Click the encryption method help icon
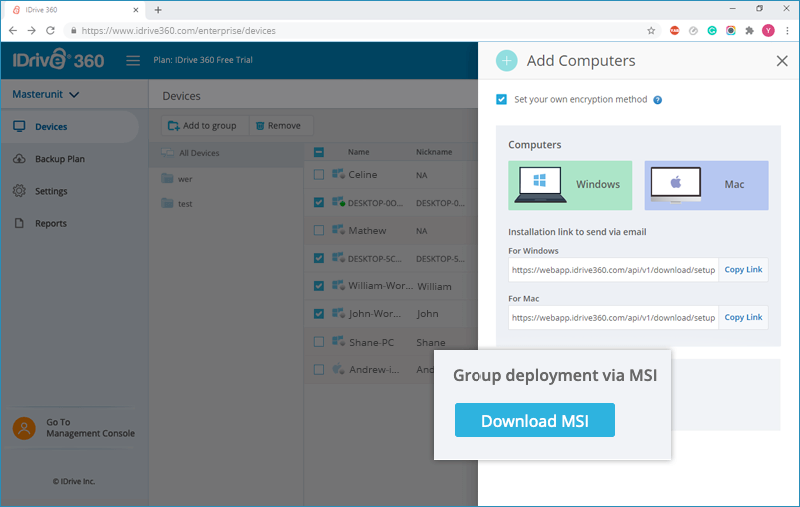Viewport: 800px width, 507px height. (658, 100)
